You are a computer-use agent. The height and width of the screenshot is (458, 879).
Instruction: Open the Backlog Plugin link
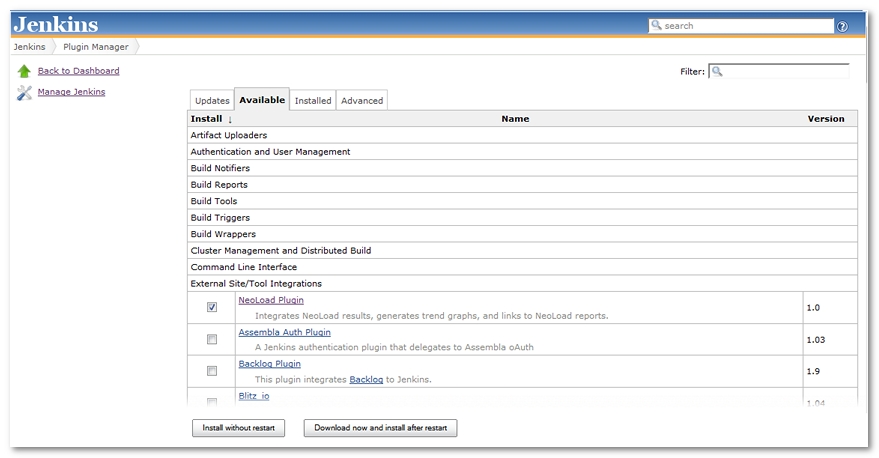270,363
